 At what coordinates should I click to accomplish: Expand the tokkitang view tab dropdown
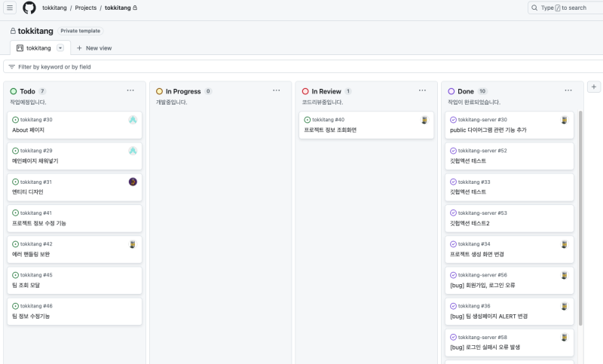pyautogui.click(x=60, y=47)
